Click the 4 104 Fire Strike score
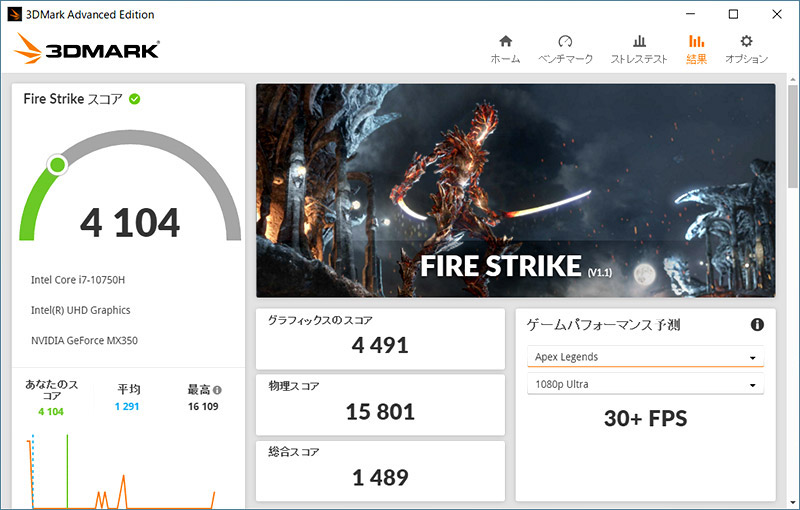Viewport: 800px width, 510px height. pos(130,223)
